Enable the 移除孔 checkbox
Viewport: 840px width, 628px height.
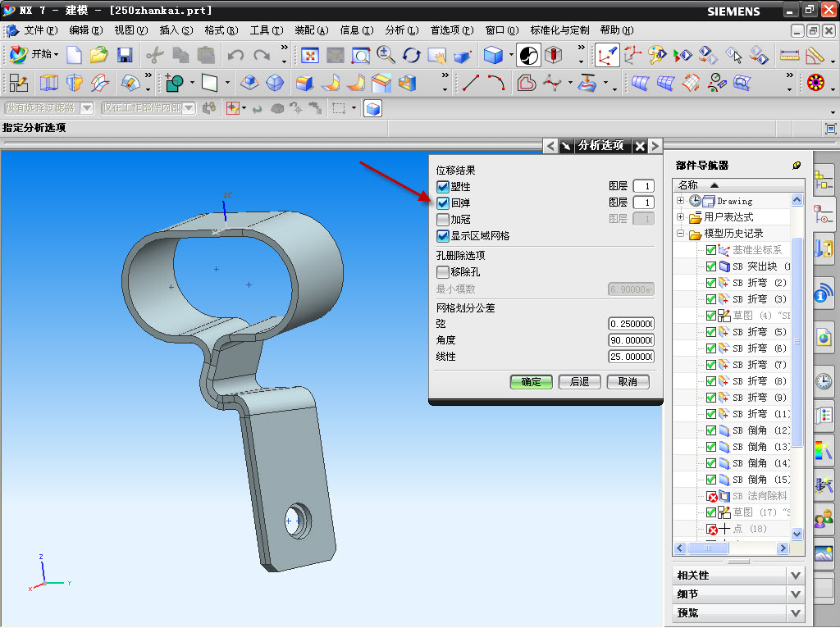(x=442, y=272)
